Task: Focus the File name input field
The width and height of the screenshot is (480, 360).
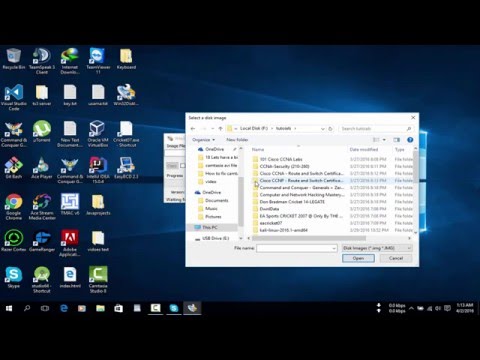Action: (x=296, y=248)
